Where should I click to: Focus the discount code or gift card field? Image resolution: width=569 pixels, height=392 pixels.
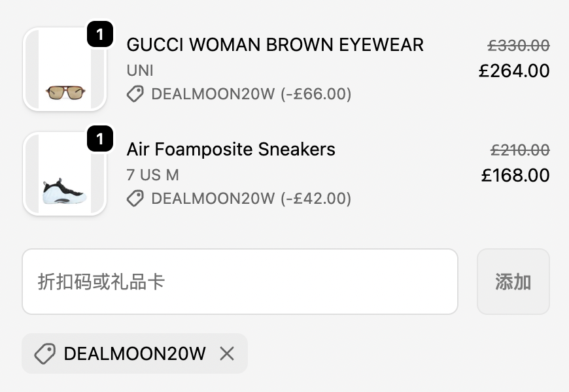239,282
